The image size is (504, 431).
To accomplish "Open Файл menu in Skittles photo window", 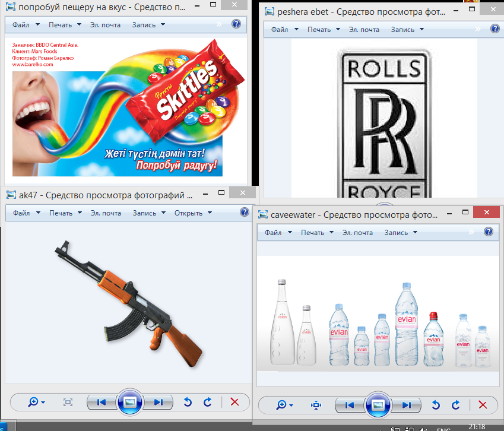I will [26, 25].
